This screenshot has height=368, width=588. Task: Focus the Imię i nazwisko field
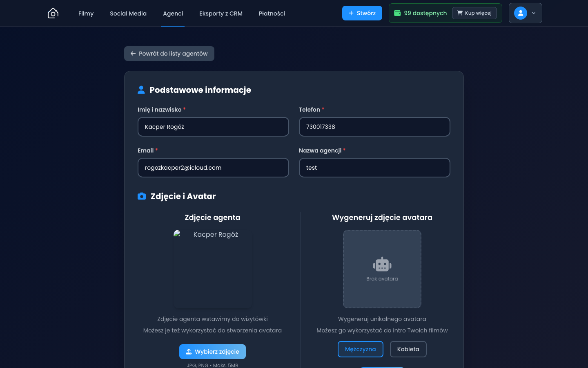(213, 127)
